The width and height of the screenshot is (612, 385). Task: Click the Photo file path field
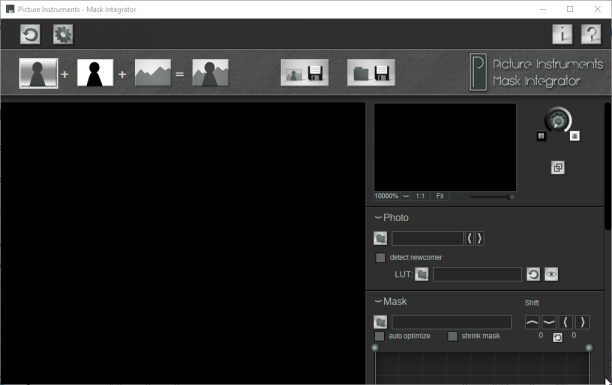point(427,238)
